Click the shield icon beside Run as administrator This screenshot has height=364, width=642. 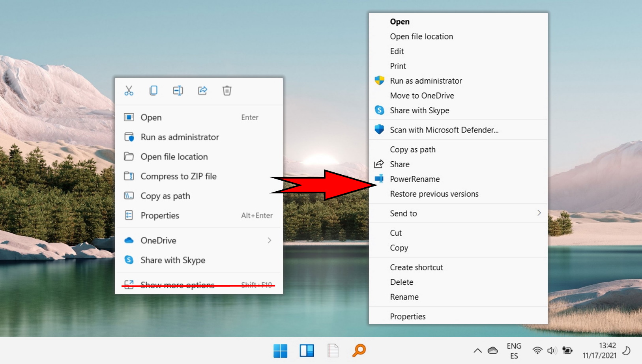click(x=379, y=80)
